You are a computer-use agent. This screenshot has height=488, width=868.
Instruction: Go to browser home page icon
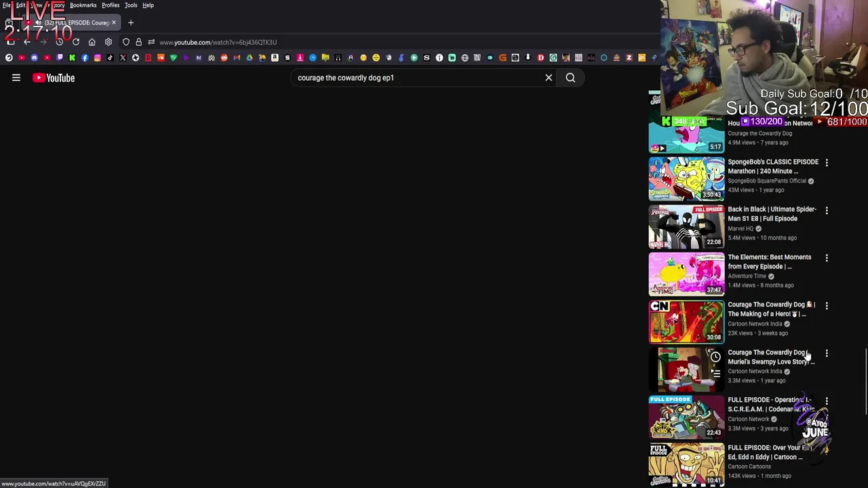pyautogui.click(x=92, y=42)
